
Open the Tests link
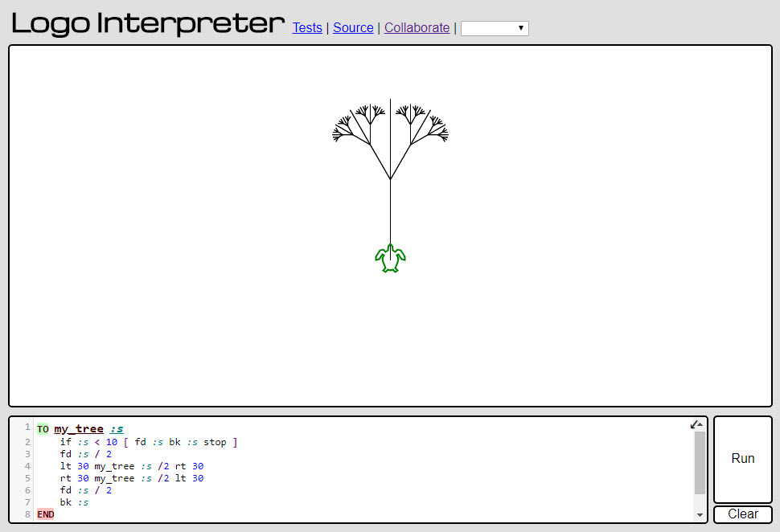[x=307, y=28]
